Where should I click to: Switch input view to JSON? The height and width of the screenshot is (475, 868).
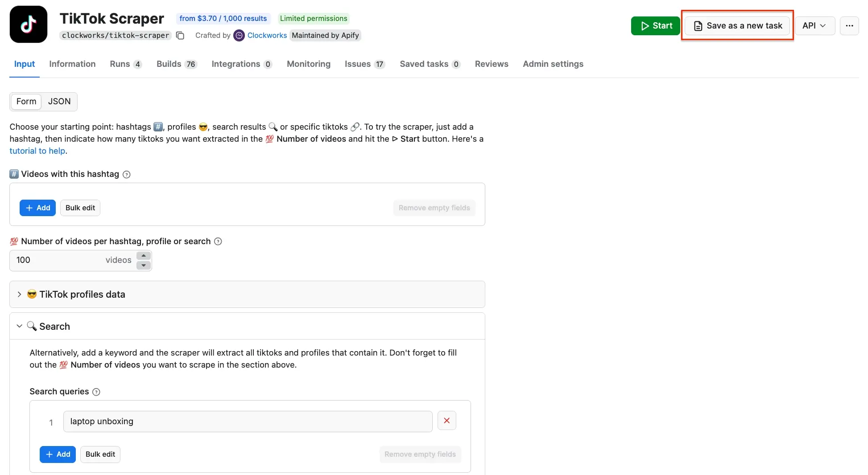pyautogui.click(x=59, y=102)
